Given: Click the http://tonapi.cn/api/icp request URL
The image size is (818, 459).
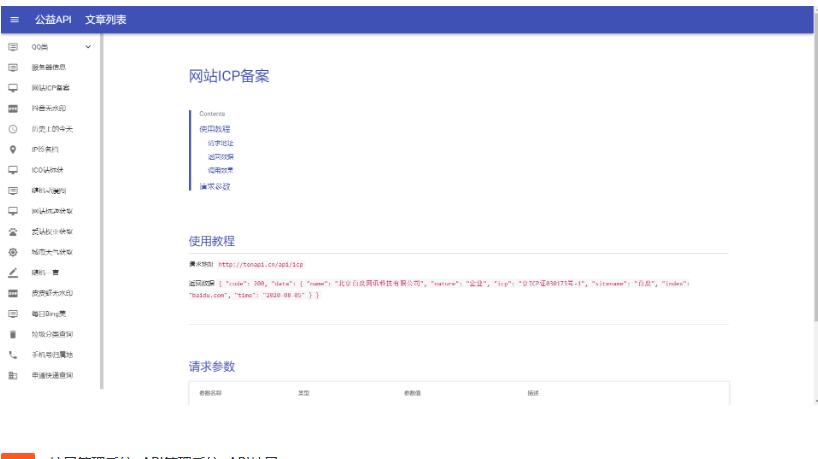Looking at the screenshot, I should (x=260, y=264).
